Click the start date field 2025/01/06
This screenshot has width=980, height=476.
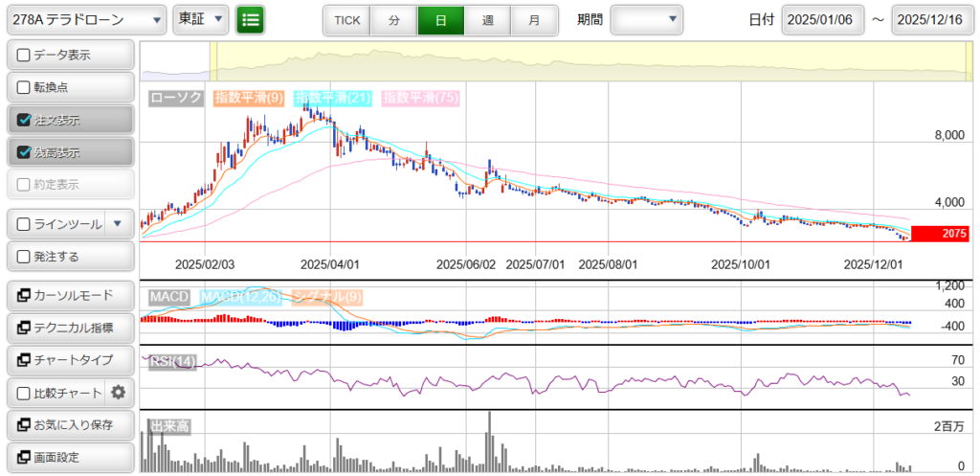(x=823, y=19)
